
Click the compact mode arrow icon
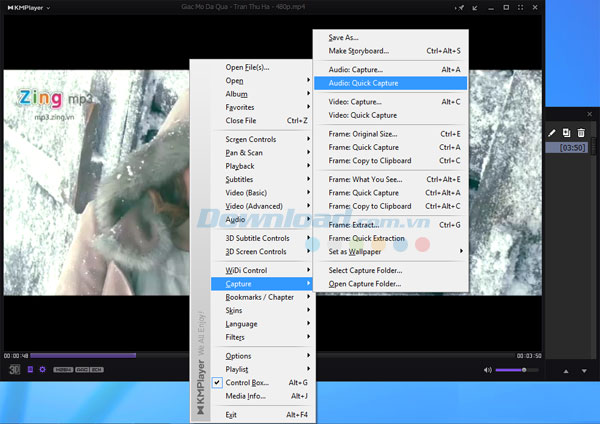click(476, 7)
